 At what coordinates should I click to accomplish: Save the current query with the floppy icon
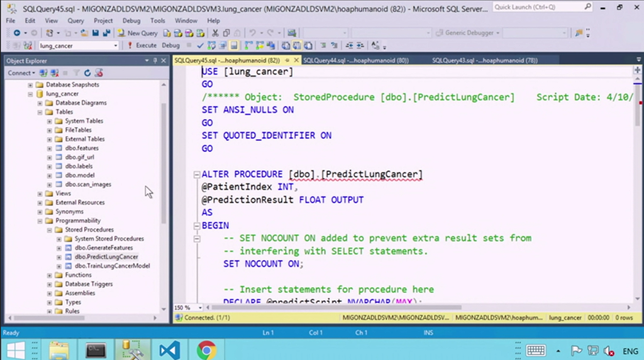[x=96, y=33]
